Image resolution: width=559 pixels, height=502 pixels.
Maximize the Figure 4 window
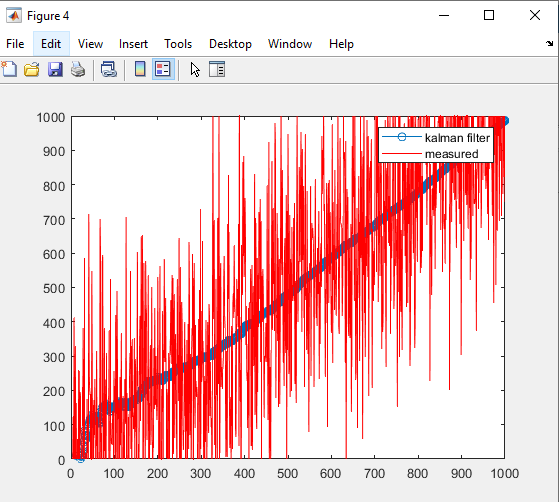point(489,15)
